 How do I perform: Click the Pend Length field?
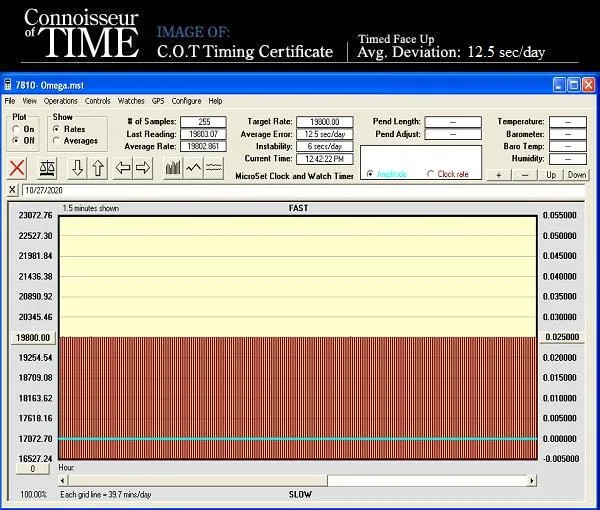[453, 122]
